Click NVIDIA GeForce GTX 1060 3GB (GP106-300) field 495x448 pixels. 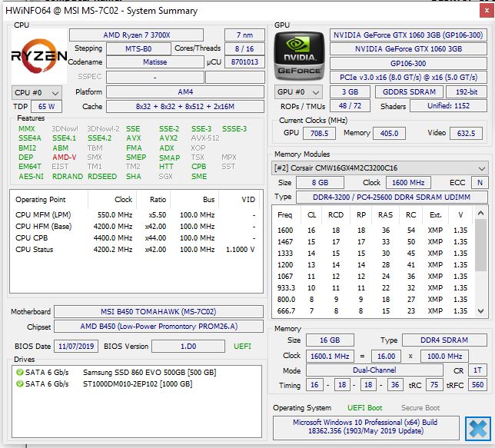(x=408, y=35)
